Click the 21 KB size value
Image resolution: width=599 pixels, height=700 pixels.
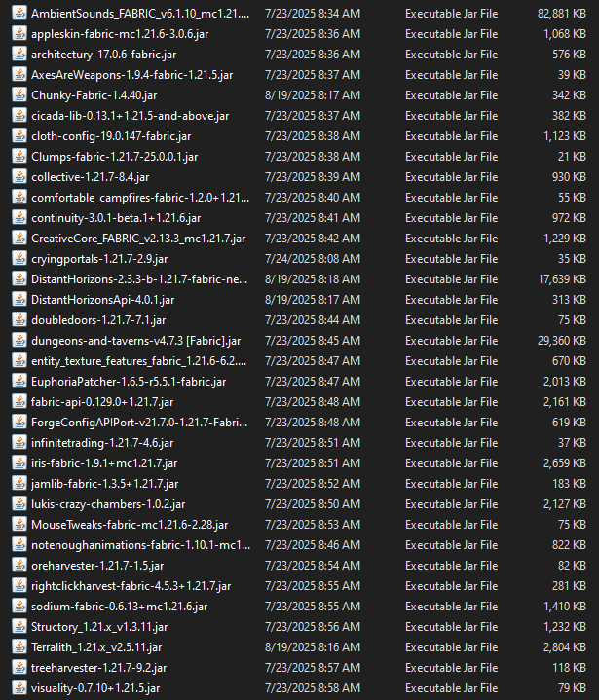pyautogui.click(x=572, y=157)
